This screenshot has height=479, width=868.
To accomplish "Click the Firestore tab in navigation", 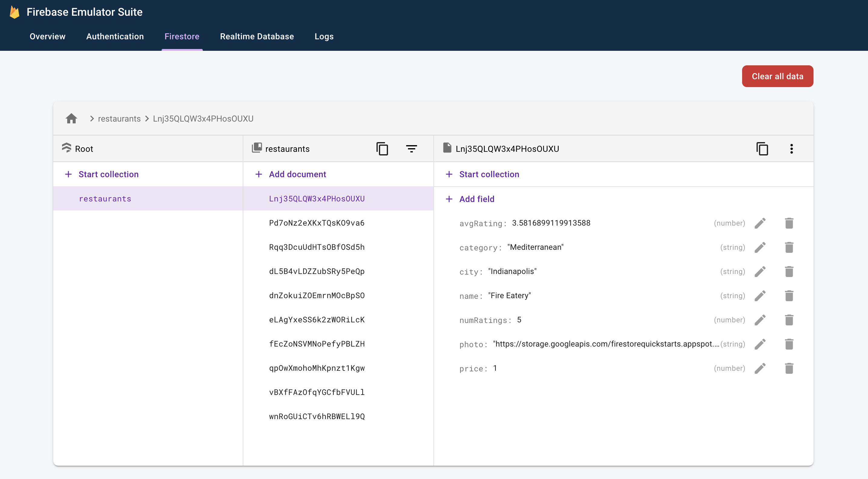I will click(x=182, y=37).
